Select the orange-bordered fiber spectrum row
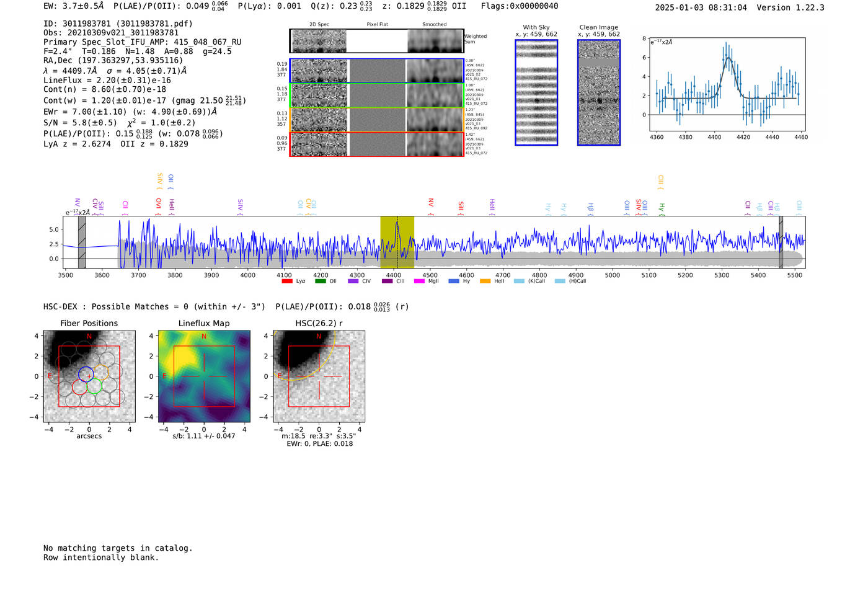Screen dimensions: 868x591 tap(377, 120)
